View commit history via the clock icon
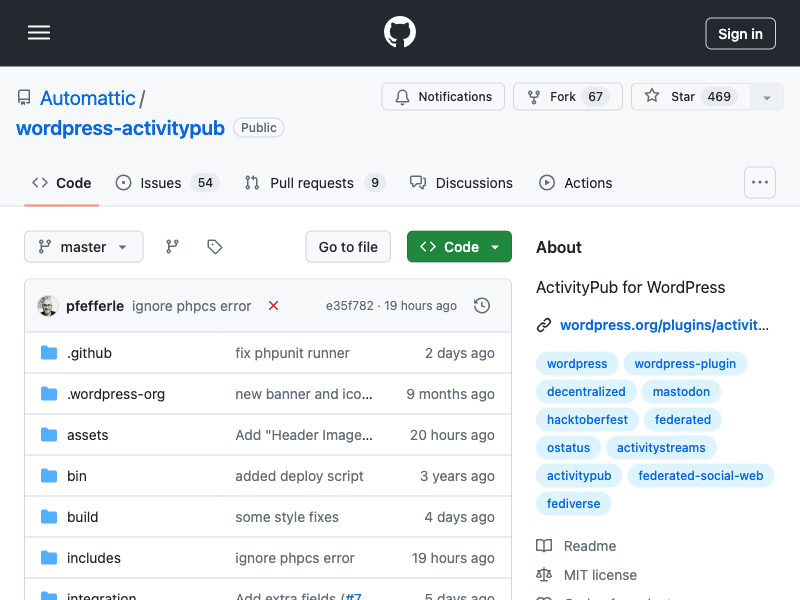The height and width of the screenshot is (600, 800). [482, 306]
